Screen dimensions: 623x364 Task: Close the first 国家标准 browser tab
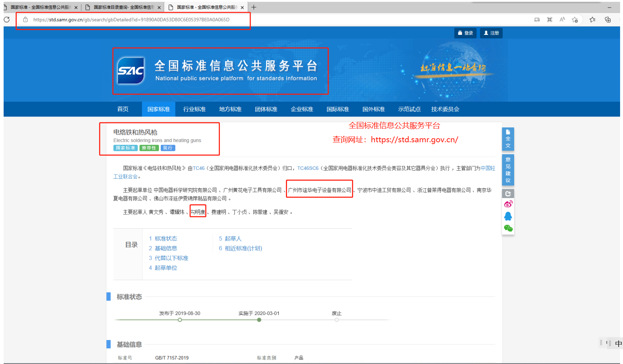76,7
